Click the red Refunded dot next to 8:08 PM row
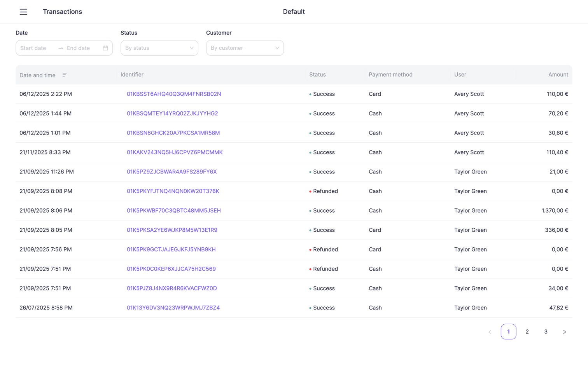 [310, 191]
